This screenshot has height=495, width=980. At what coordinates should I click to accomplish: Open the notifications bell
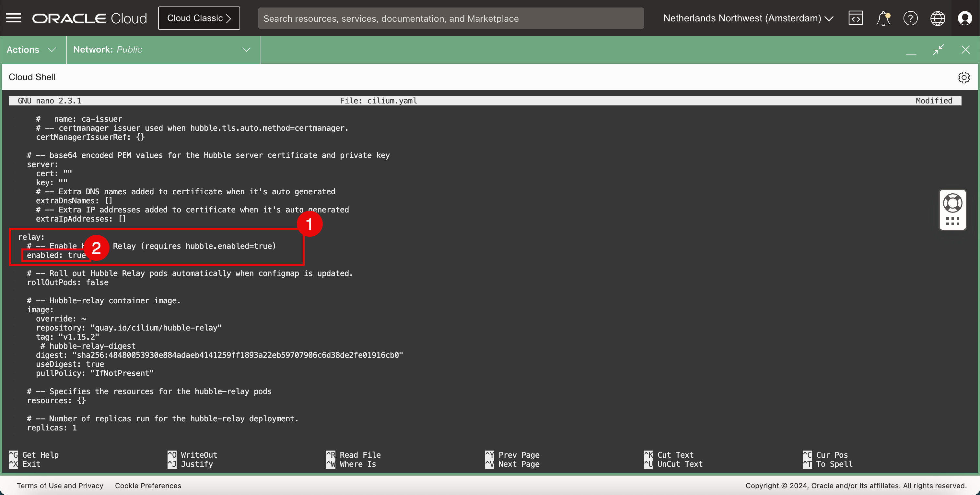(883, 18)
